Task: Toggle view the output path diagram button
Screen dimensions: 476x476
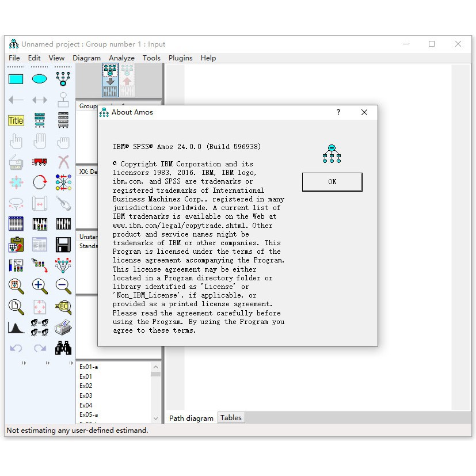Action: 127,80
